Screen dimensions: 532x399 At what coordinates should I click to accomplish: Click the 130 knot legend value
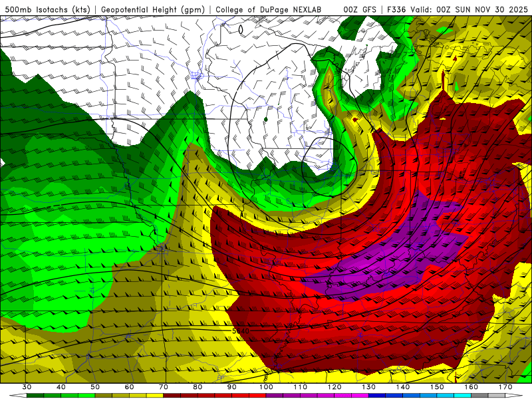point(369,387)
